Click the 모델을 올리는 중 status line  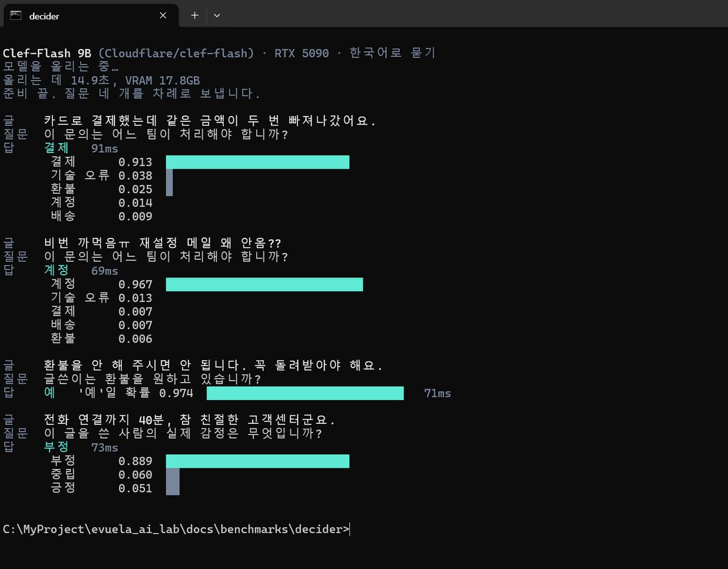pyautogui.click(x=61, y=66)
